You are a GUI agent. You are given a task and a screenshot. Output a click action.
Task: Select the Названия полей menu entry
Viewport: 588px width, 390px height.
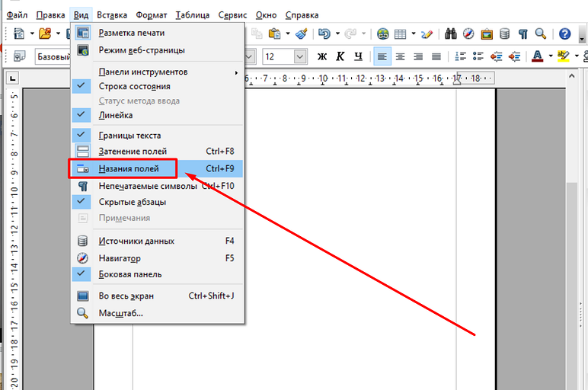point(128,168)
